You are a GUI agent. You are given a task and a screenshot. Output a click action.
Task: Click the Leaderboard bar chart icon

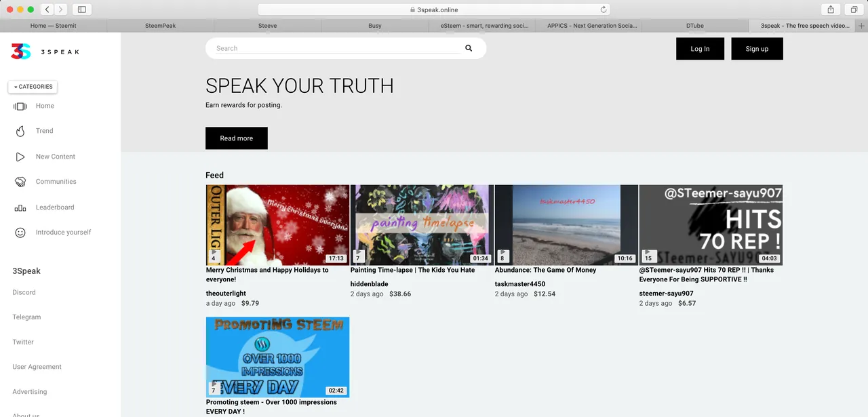point(20,207)
